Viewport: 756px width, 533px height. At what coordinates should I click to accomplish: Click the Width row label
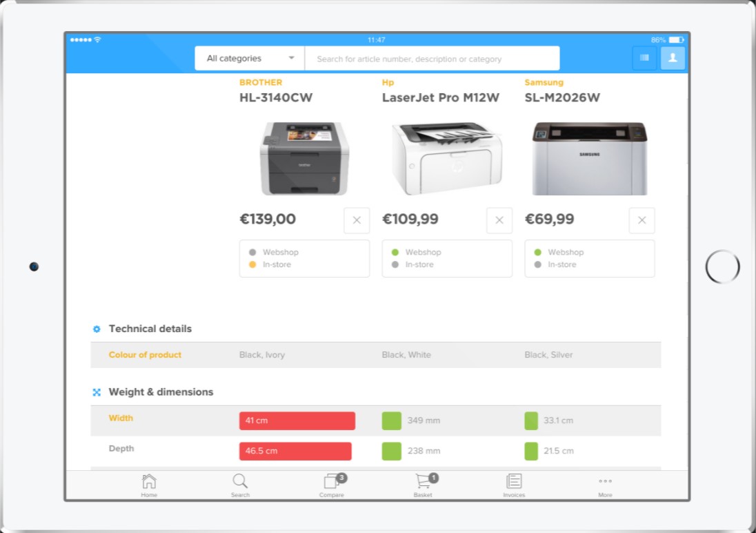point(121,418)
